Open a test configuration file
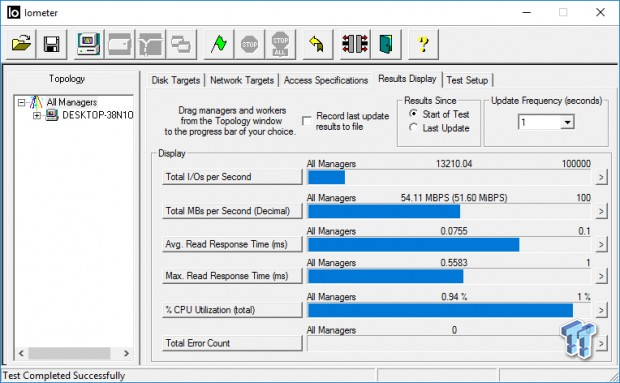 21,44
